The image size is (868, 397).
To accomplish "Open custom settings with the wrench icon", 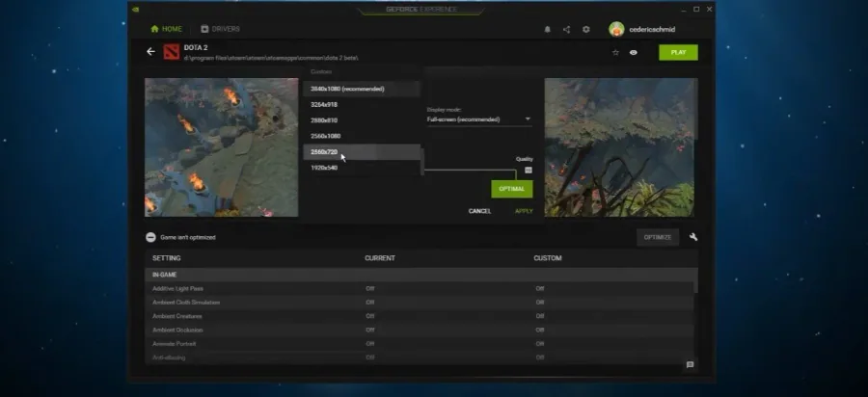I will (x=693, y=237).
